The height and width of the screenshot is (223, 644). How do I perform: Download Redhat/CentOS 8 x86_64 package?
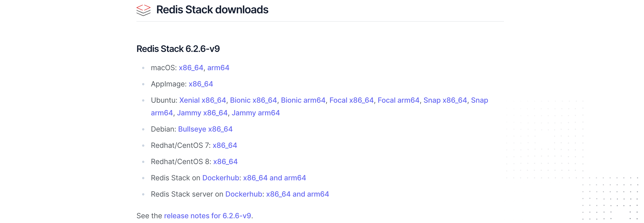point(225,162)
